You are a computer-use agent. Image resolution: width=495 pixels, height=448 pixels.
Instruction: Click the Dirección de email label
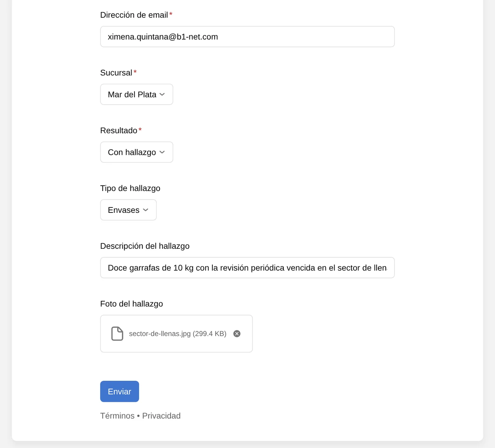tap(134, 15)
